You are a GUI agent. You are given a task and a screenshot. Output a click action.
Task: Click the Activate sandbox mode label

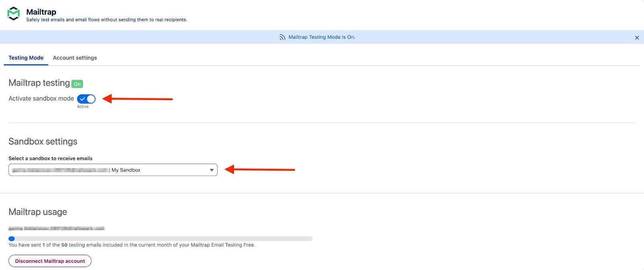(41, 99)
